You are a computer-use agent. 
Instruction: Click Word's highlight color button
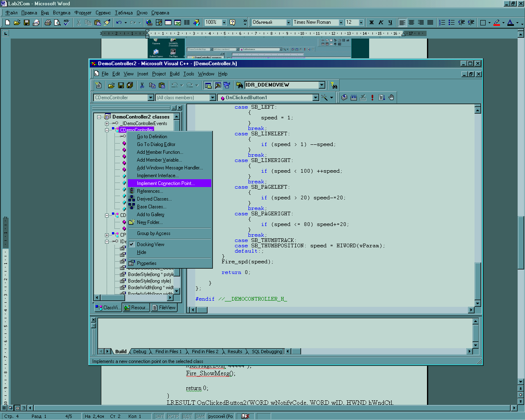(497, 23)
